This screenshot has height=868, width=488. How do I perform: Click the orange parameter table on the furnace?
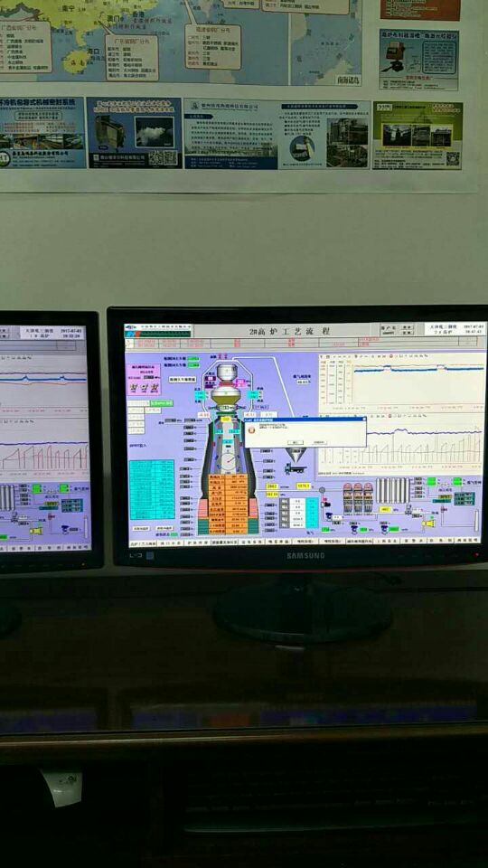[x=228, y=504]
